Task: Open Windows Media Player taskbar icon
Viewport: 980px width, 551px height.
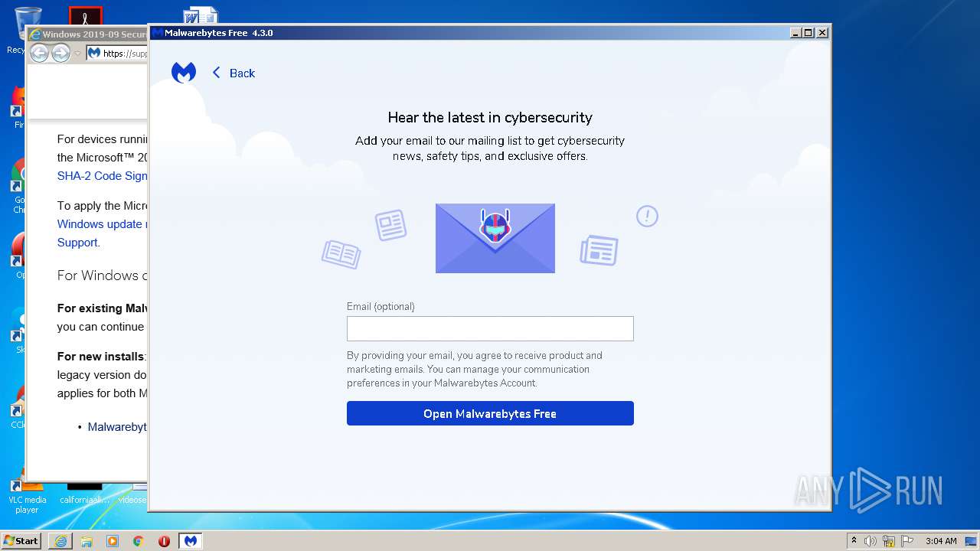Action: (x=113, y=541)
